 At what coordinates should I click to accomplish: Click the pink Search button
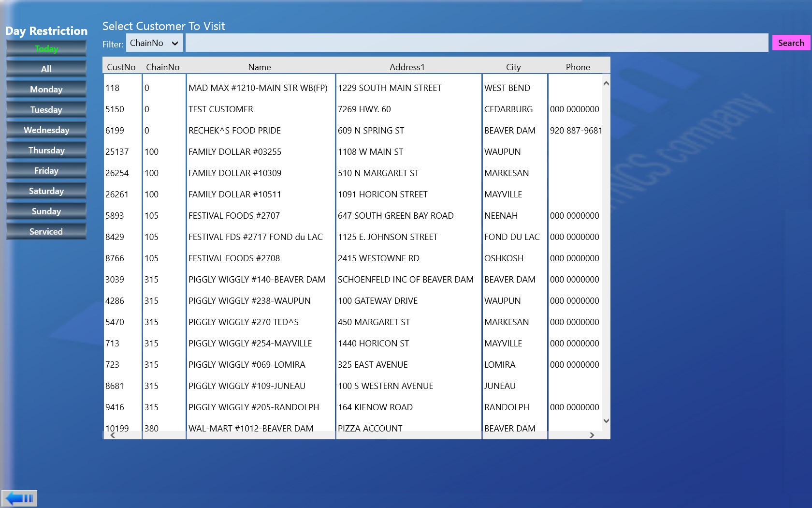[x=791, y=43]
